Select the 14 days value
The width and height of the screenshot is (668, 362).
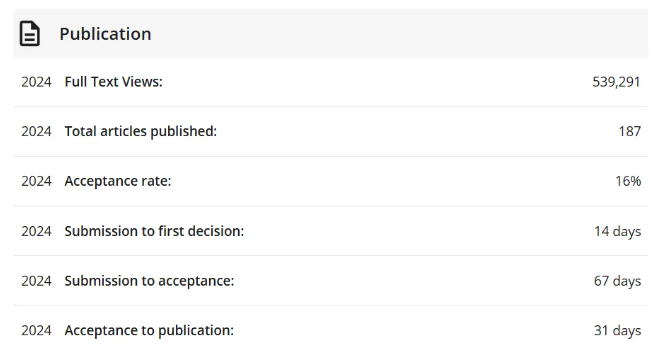pyautogui.click(x=617, y=231)
